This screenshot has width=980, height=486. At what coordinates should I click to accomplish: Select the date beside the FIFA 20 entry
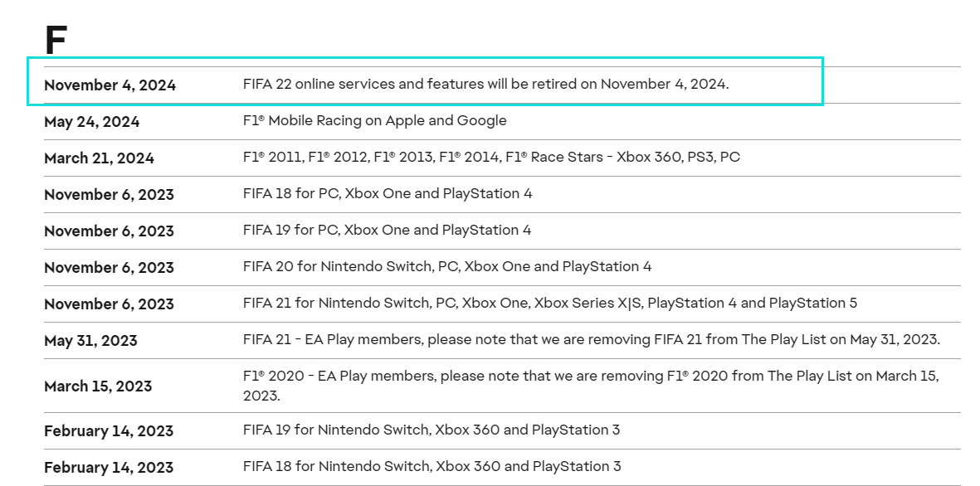coord(109,268)
